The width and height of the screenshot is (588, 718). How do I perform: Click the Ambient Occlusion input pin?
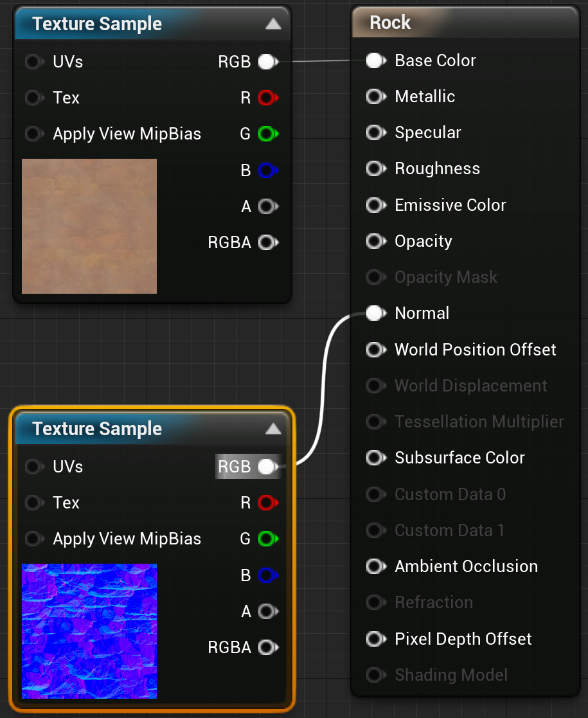(x=375, y=566)
